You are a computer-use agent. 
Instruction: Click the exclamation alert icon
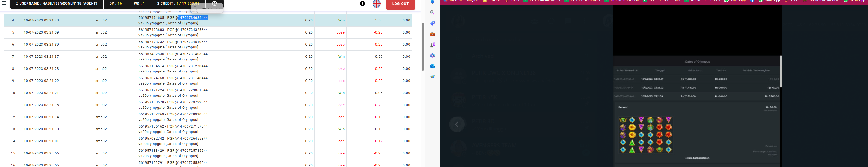click(362, 4)
